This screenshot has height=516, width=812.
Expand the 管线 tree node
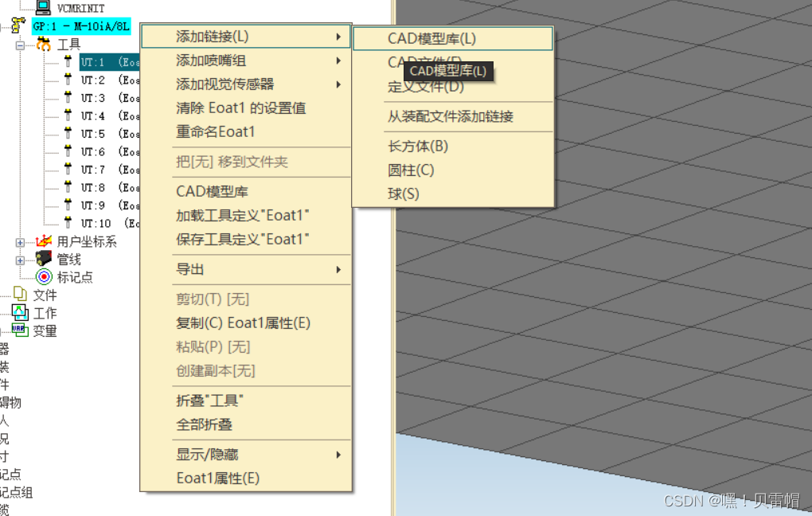(x=20, y=260)
